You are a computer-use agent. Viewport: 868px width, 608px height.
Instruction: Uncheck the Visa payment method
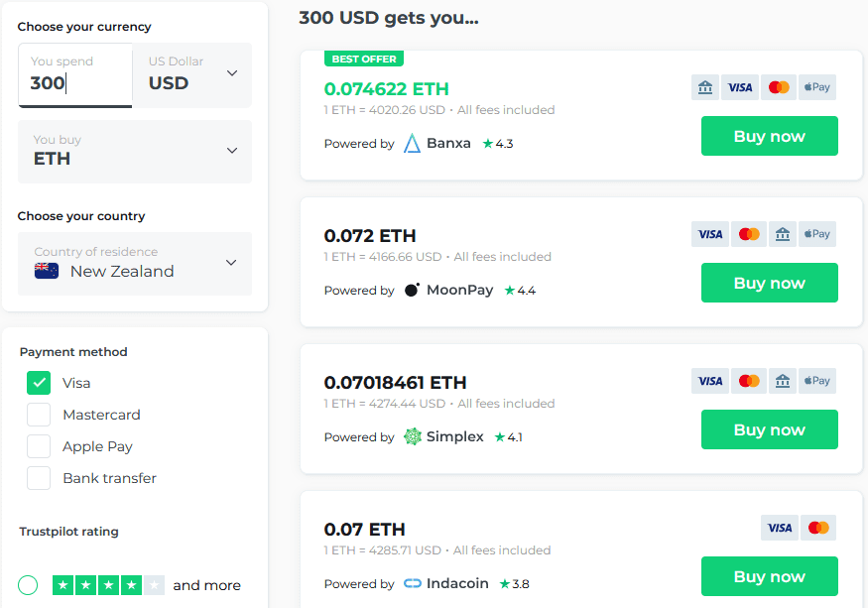pyautogui.click(x=39, y=382)
